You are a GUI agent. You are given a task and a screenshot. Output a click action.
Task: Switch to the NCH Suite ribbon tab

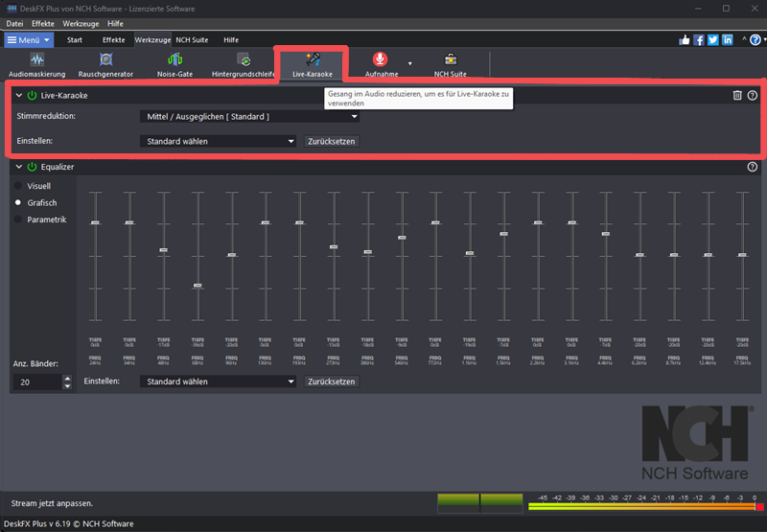point(192,40)
